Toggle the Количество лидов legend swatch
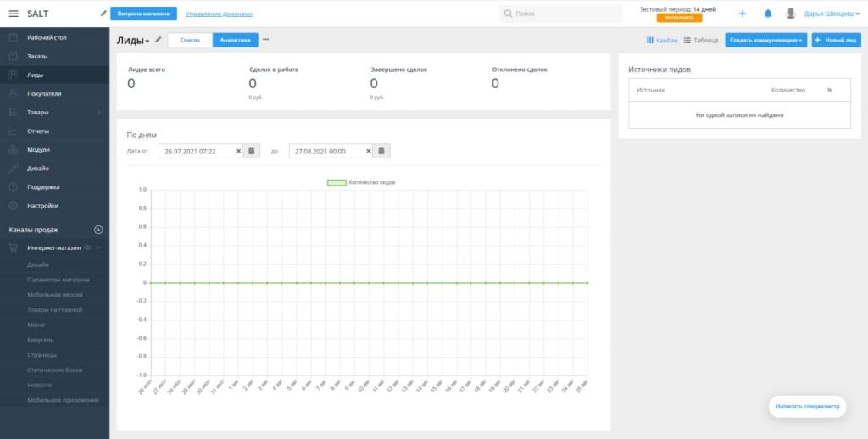This screenshot has width=868, height=439. pos(337,182)
